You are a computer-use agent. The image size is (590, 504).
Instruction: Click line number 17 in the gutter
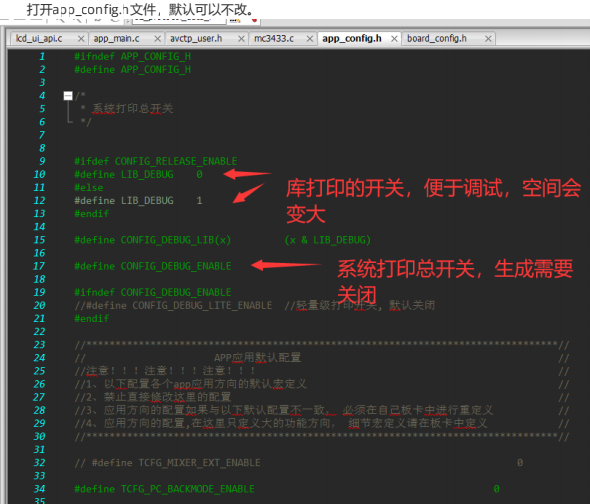(39, 266)
